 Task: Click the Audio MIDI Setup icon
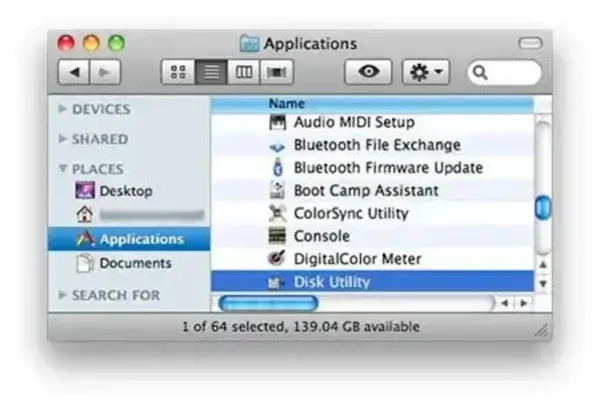[x=277, y=122]
